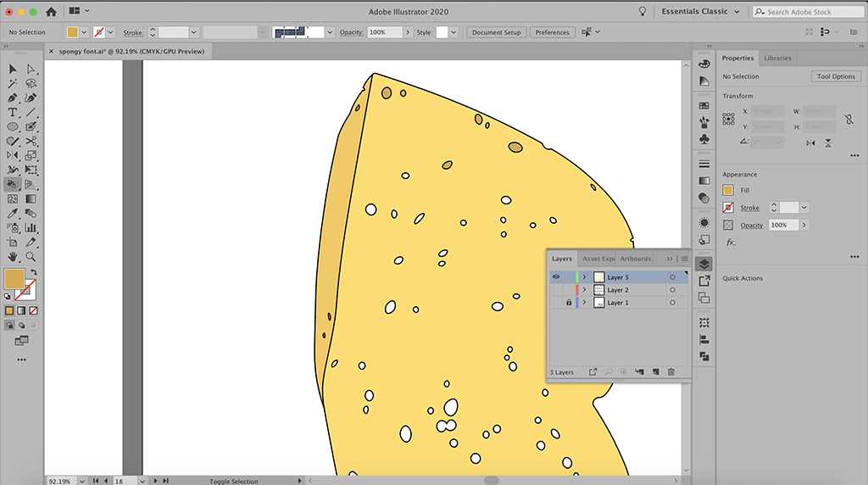
Task: Pick the Magic Wand tool
Action: pos(13,83)
